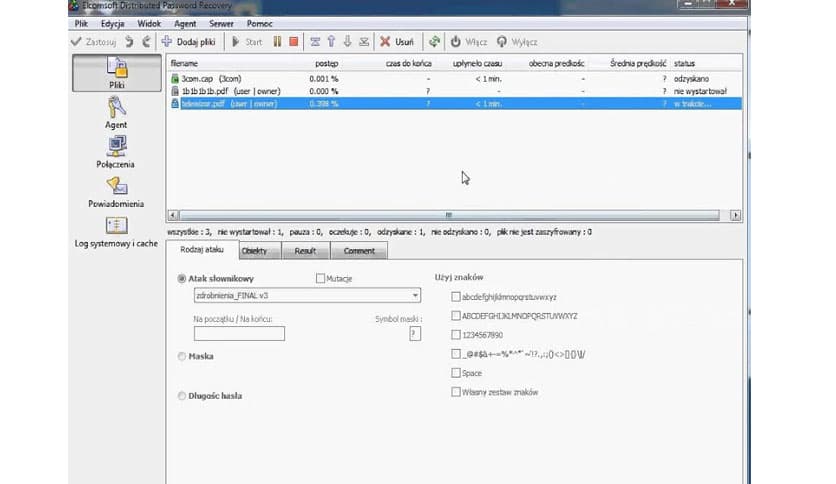Check the Własny zestaw znaków checkbox
This screenshot has width=836, height=484.
pyautogui.click(x=456, y=392)
